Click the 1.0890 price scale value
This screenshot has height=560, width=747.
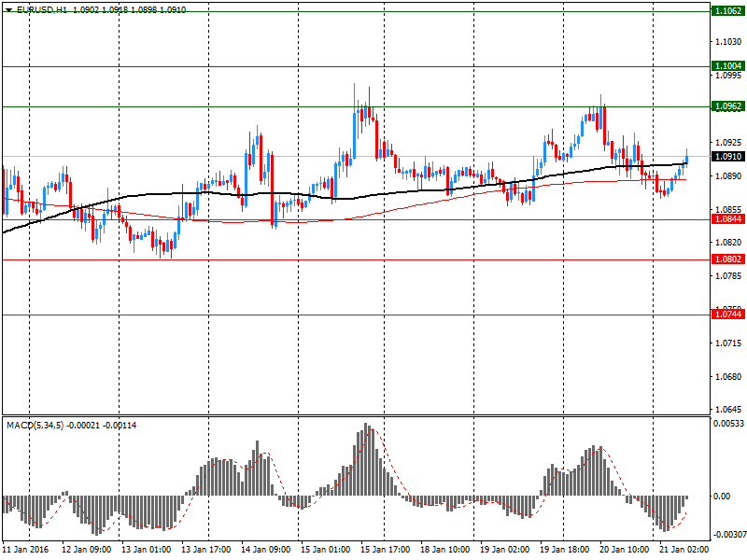click(728, 176)
